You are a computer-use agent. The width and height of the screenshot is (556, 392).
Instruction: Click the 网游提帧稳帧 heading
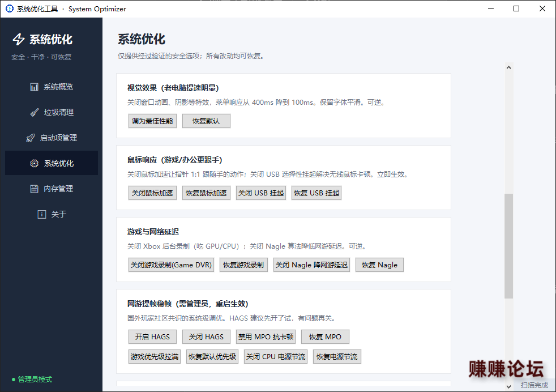(188, 304)
